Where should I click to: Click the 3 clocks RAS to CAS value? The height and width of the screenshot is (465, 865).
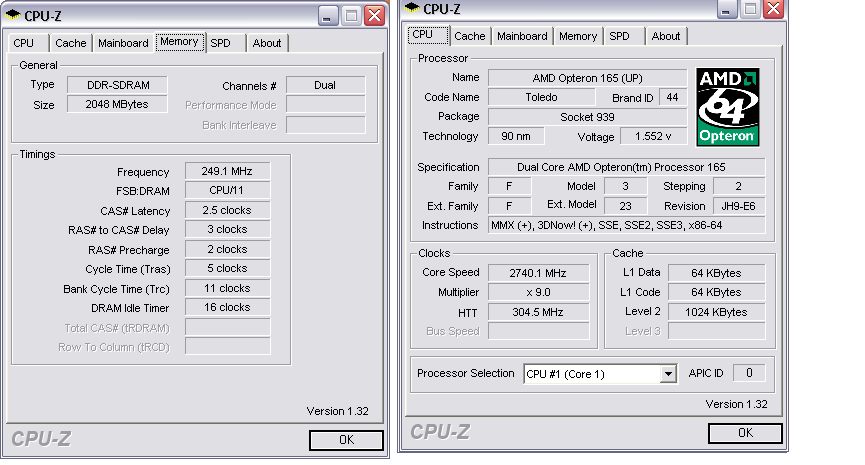[x=227, y=229]
